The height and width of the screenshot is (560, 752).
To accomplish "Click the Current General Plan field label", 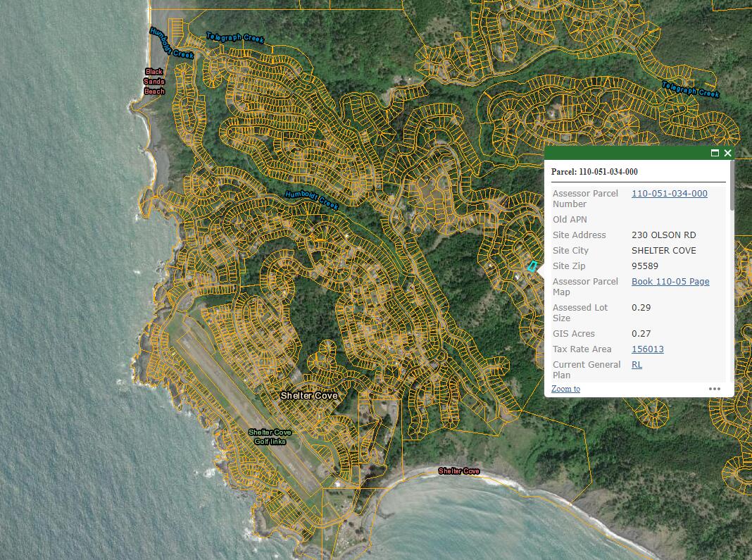I will coord(587,370).
